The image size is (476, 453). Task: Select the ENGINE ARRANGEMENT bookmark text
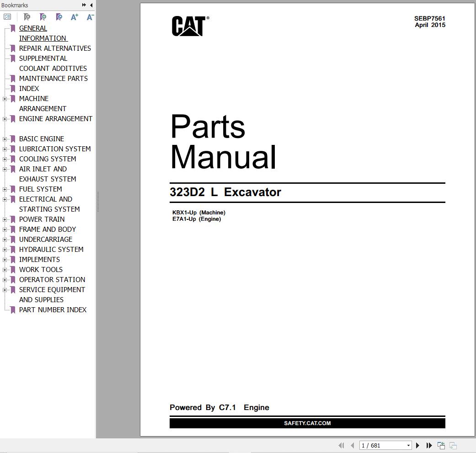55,119
